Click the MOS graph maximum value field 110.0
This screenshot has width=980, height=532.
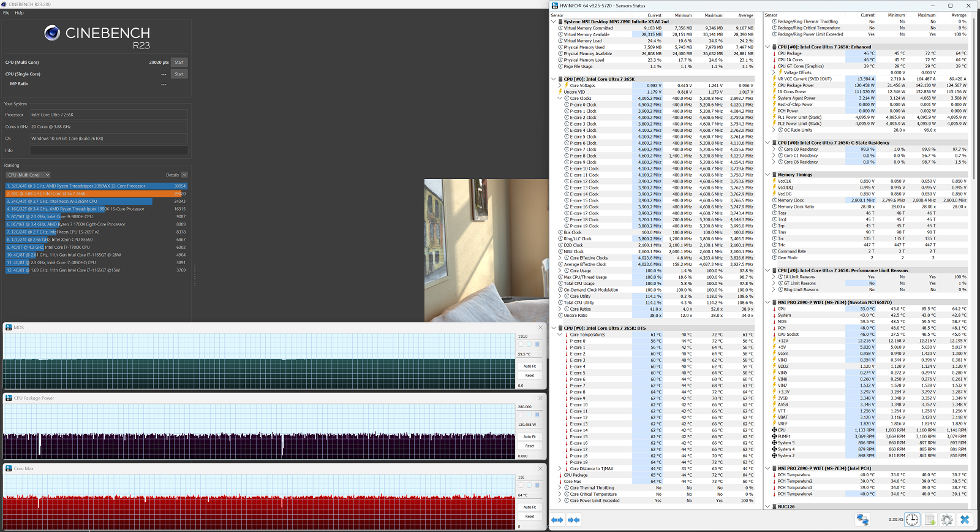(x=530, y=336)
